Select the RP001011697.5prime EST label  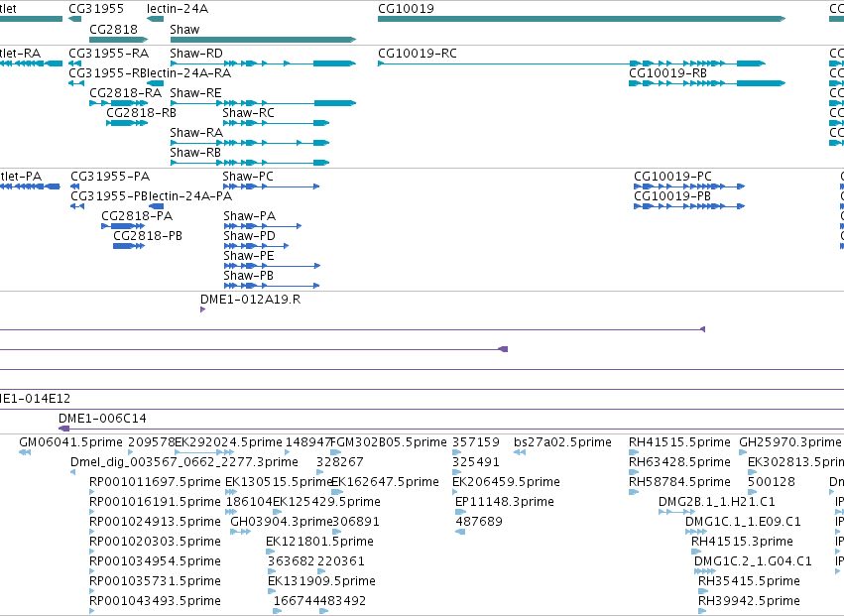(x=155, y=482)
